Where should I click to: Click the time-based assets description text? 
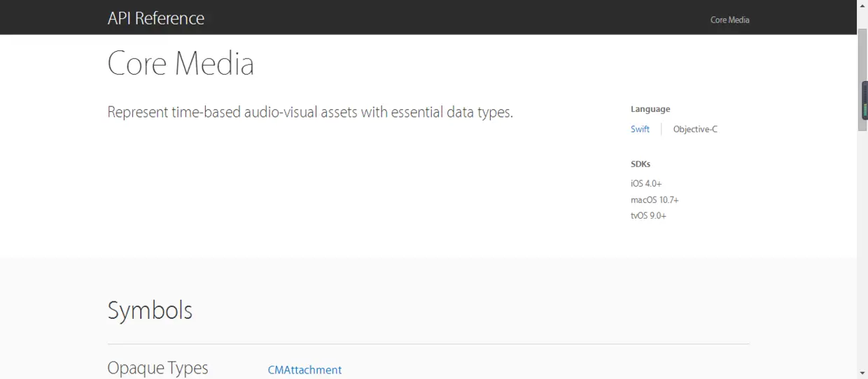tap(310, 112)
